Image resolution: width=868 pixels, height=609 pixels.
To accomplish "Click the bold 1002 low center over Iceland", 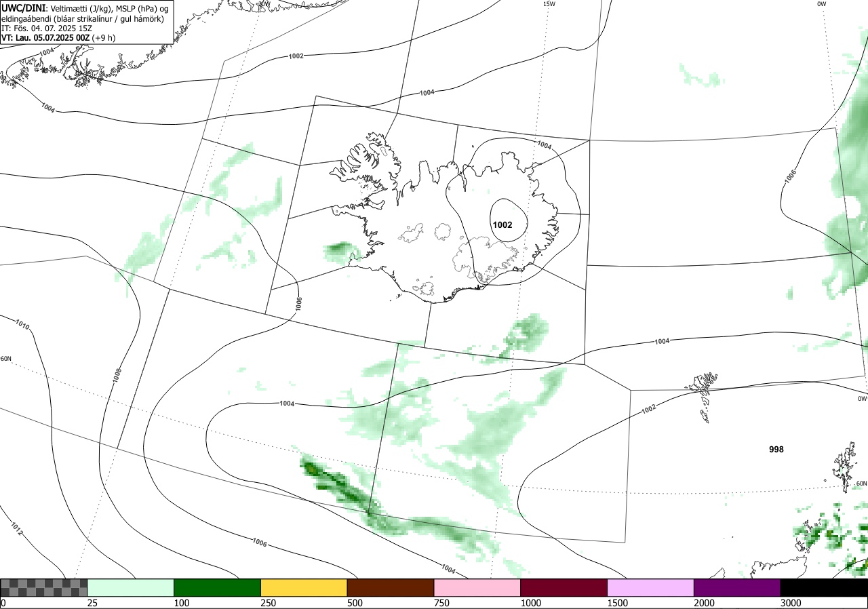I will click(502, 225).
